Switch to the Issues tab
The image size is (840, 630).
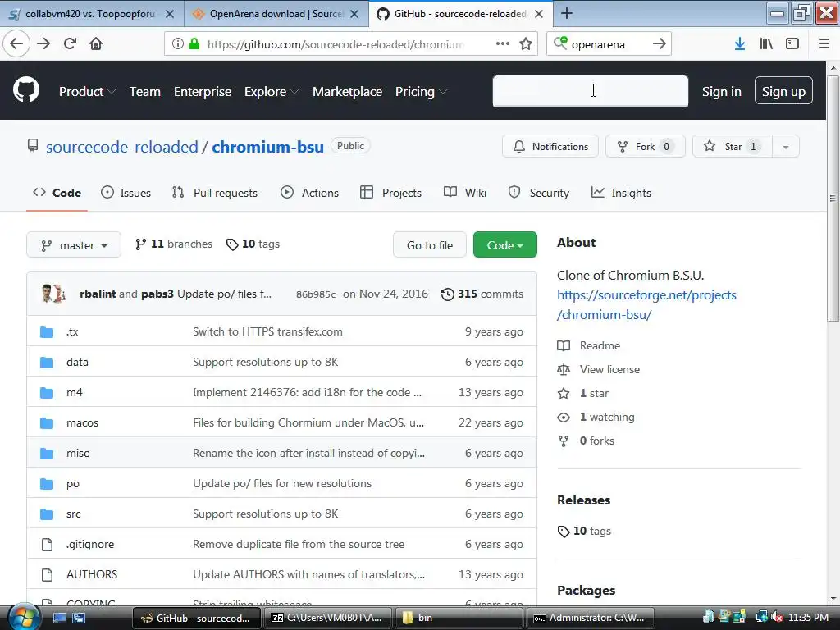point(126,193)
